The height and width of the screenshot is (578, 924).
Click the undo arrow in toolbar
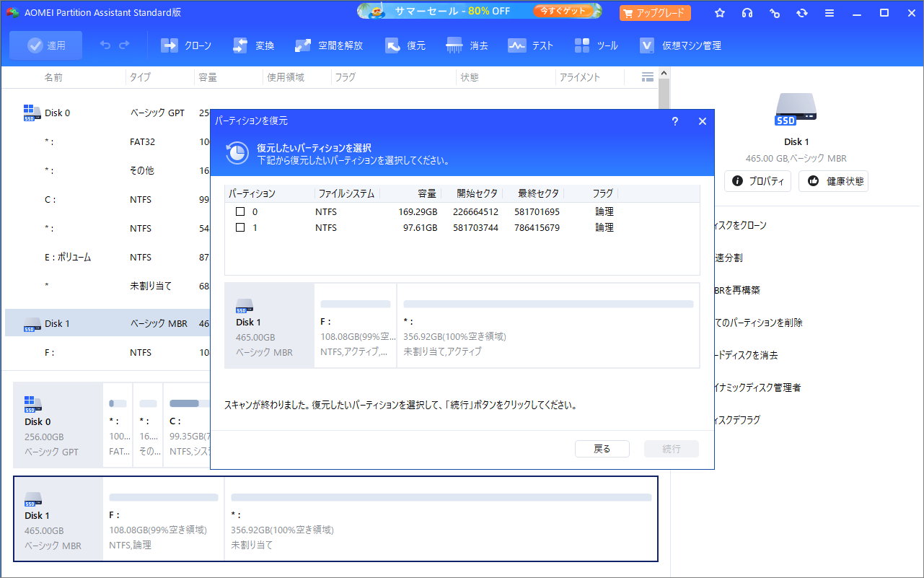pos(105,45)
